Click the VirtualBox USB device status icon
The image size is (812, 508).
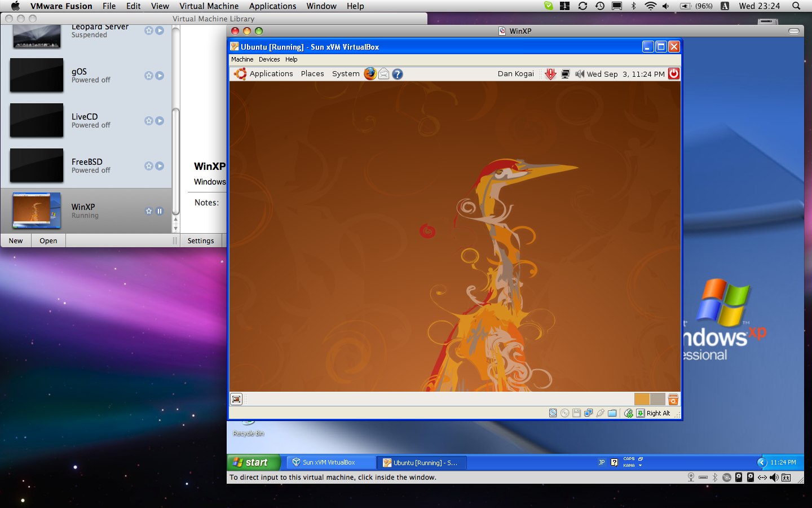pos(601,413)
